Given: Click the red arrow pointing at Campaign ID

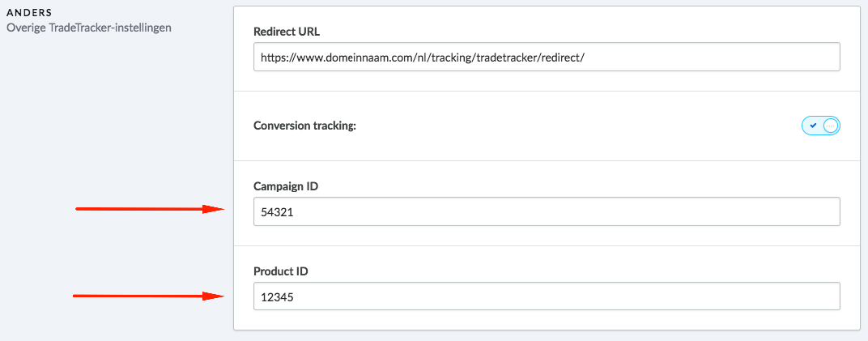Looking at the screenshot, I should pyautogui.click(x=150, y=209).
